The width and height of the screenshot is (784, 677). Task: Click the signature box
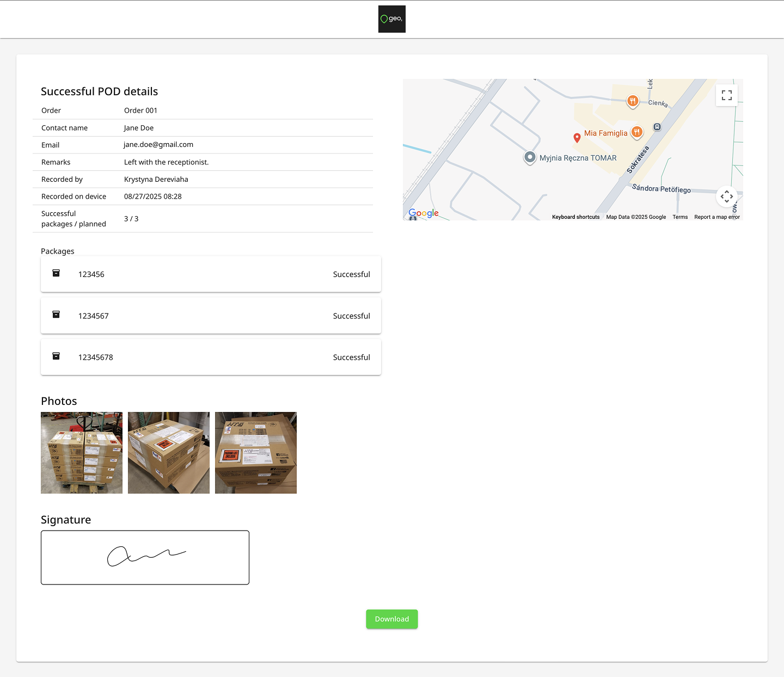click(x=145, y=558)
